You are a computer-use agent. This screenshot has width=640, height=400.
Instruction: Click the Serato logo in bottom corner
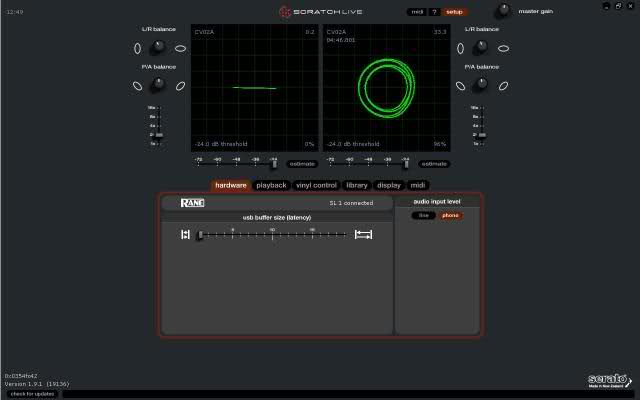pos(609,380)
